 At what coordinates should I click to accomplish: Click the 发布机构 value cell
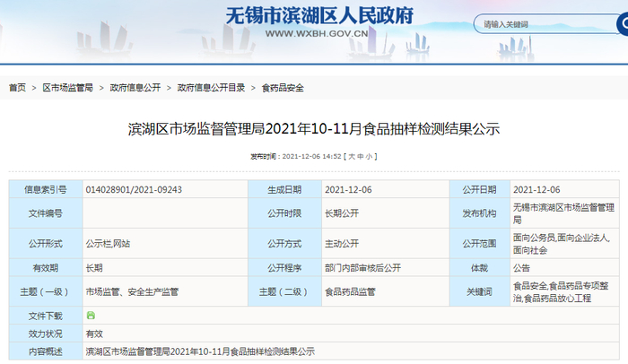tap(564, 213)
